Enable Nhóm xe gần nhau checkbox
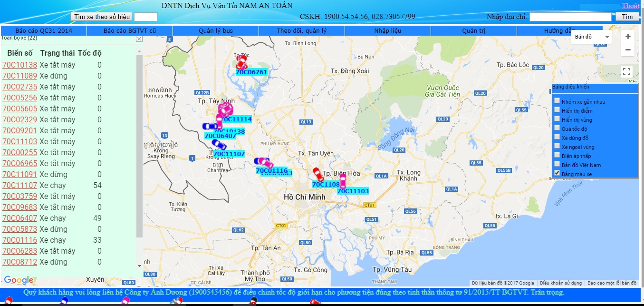The width and height of the screenshot is (644, 306). (x=557, y=100)
